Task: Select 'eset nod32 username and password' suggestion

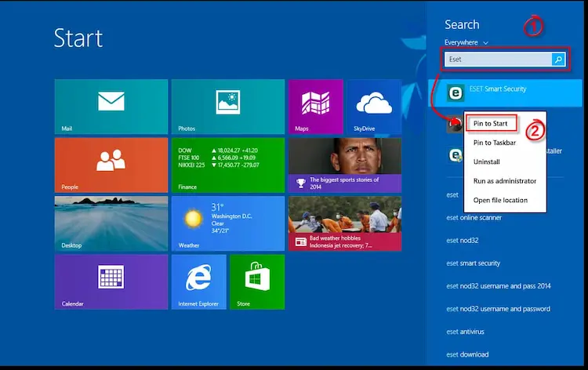Action: [499, 309]
